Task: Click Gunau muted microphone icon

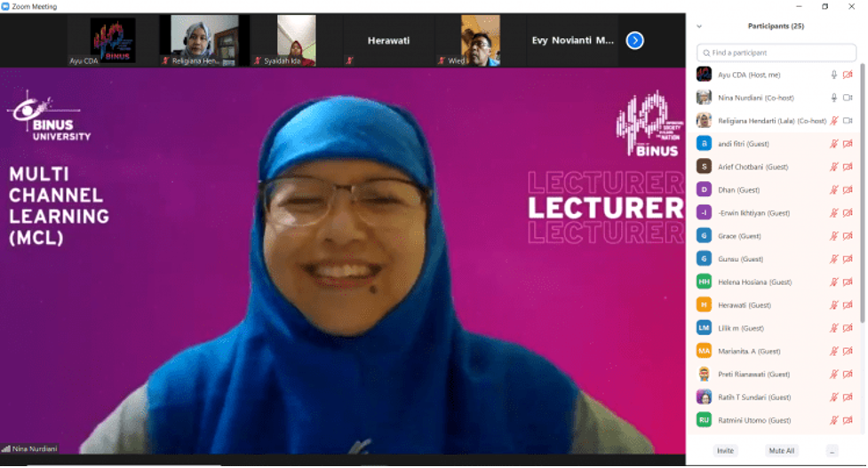Action: coord(833,259)
